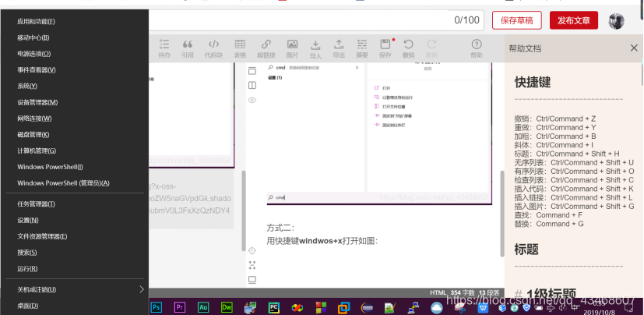Image resolution: width=644 pixels, height=315 pixels.
Task: Click the 快捷键 heading in help panel
Action: point(533,82)
